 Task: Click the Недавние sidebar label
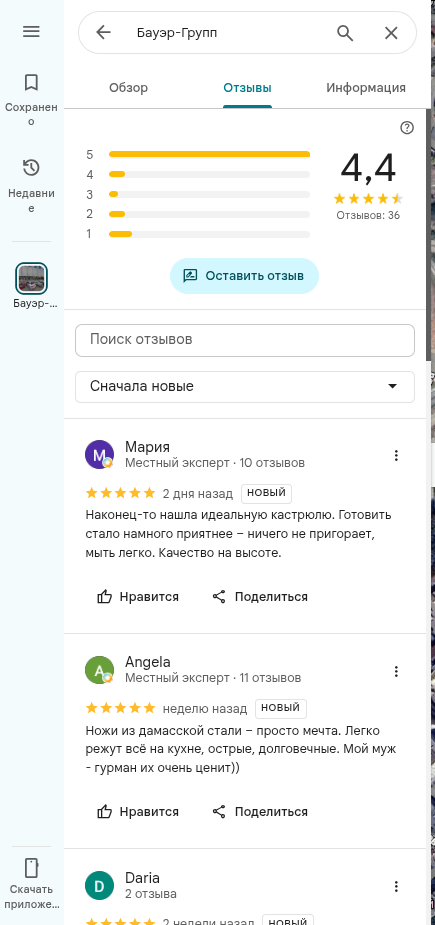31,201
